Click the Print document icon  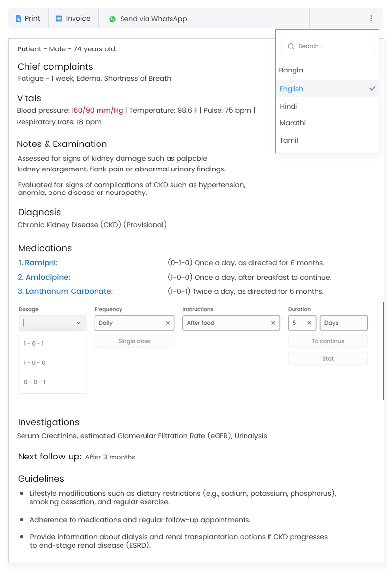pos(18,19)
